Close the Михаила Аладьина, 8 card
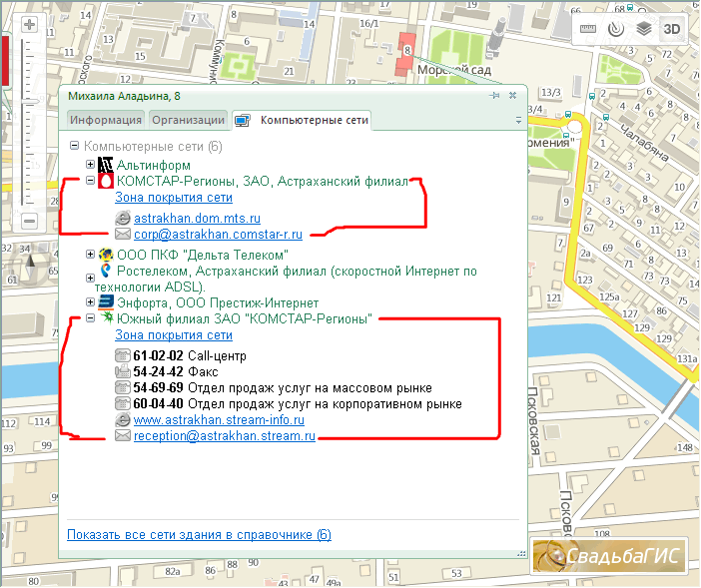The image size is (701, 588). click(513, 95)
